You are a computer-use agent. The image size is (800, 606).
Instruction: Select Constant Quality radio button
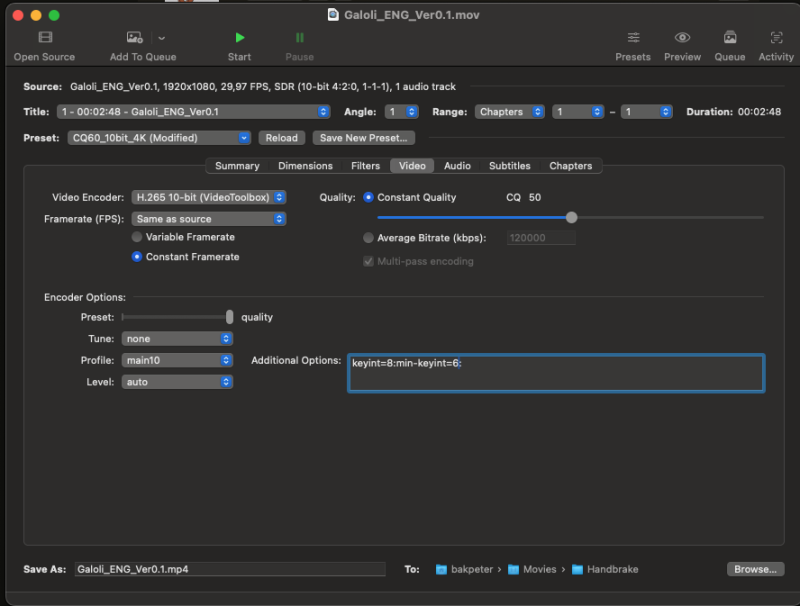(x=368, y=197)
